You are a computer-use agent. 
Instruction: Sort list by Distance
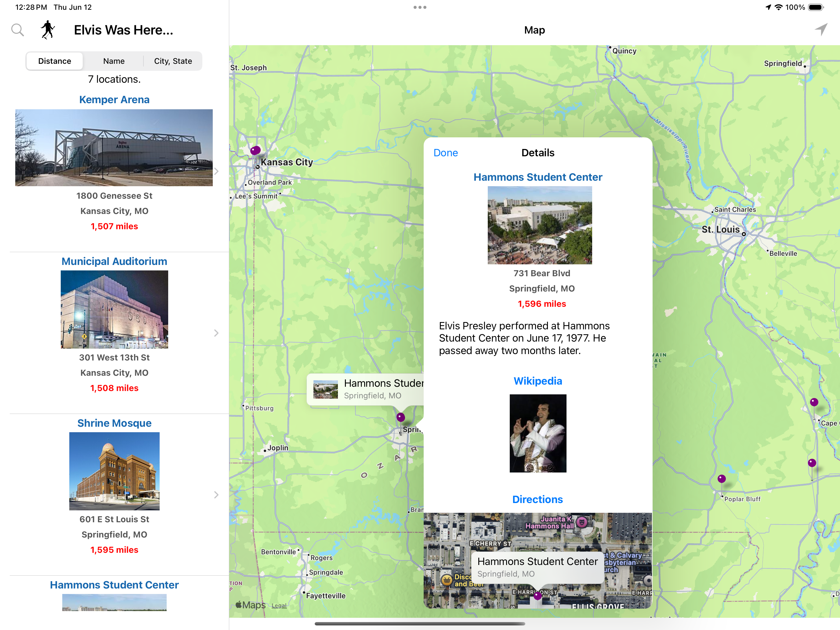[x=55, y=61]
